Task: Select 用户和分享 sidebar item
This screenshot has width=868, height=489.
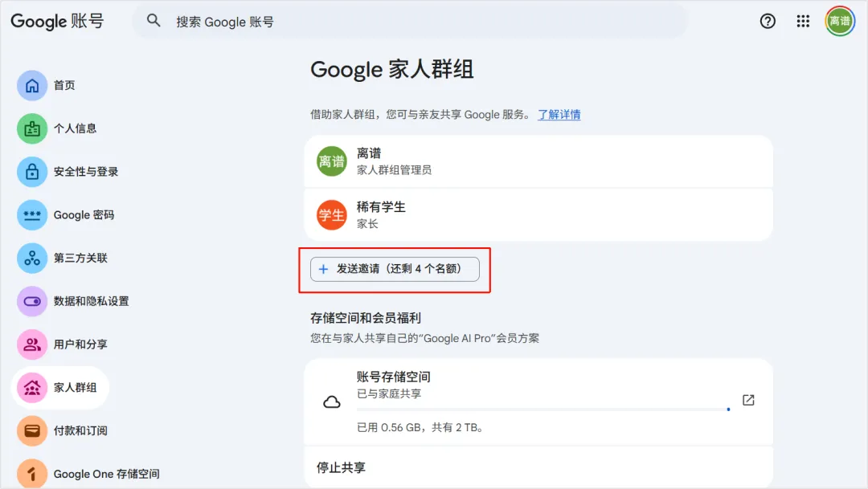Action: [x=80, y=344]
